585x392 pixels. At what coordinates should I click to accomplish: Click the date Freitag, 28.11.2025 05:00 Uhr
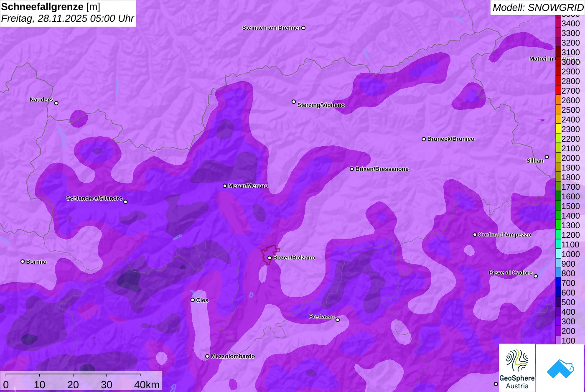click(68, 18)
